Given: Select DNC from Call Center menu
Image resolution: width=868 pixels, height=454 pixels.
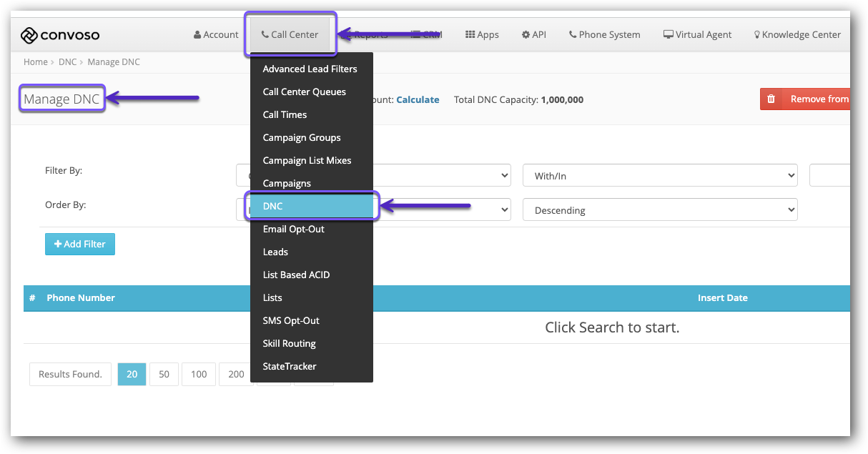Looking at the screenshot, I should click(x=311, y=206).
